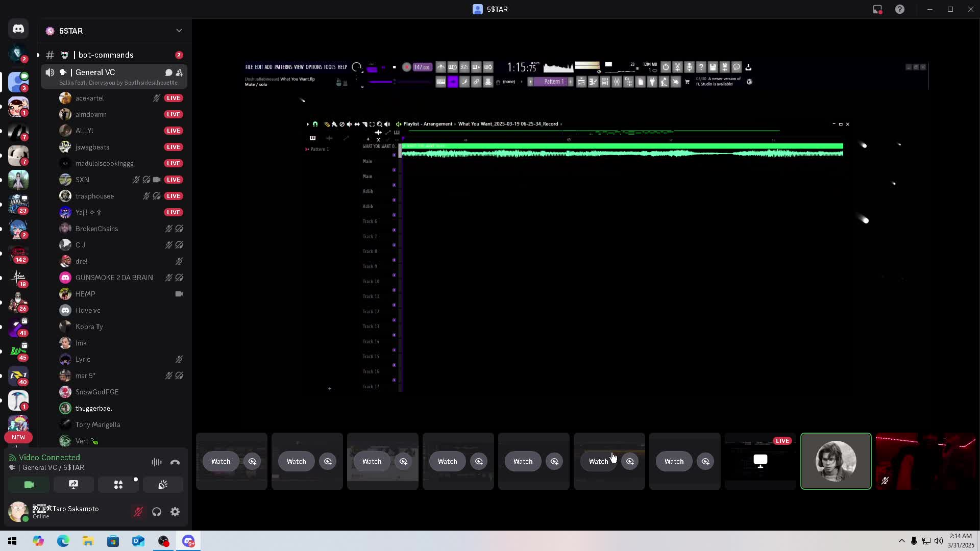Open HELP menu in streamed FL Studio

click(342, 67)
